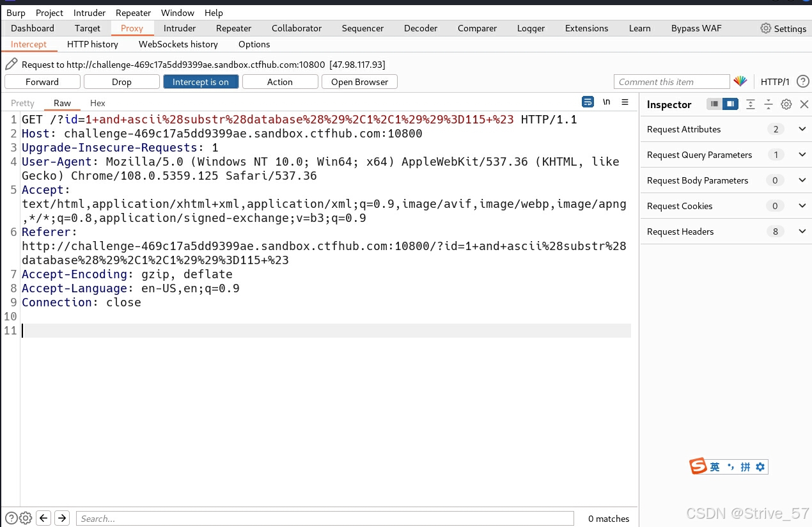Viewport: 812px width, 527px height.
Task: Select Pretty view of request
Action: click(22, 103)
